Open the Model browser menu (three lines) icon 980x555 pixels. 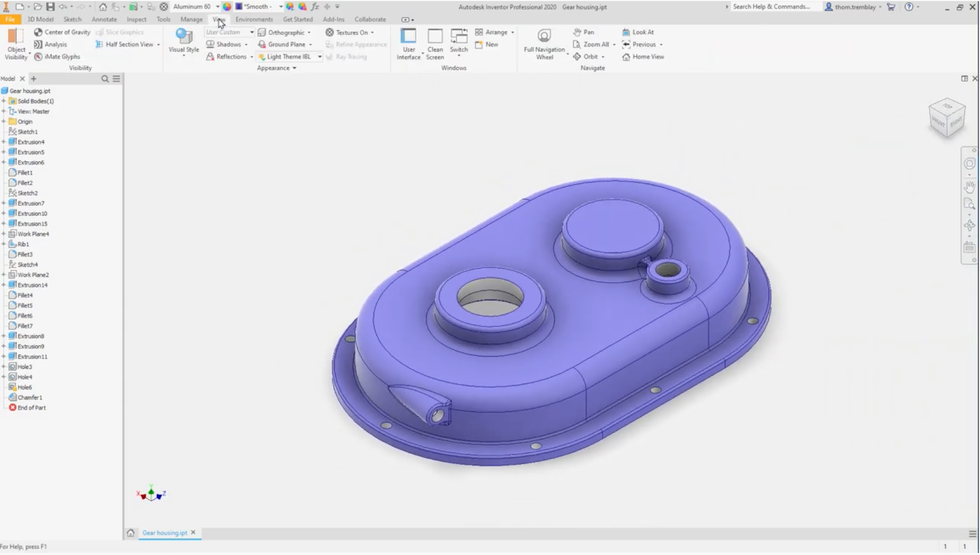point(117,79)
